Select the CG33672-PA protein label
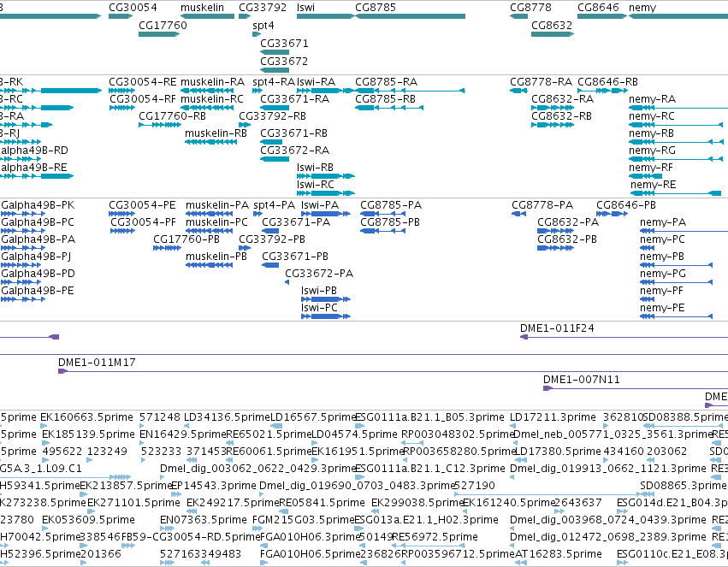Image resolution: width=728 pixels, height=567 pixels. pyautogui.click(x=319, y=274)
